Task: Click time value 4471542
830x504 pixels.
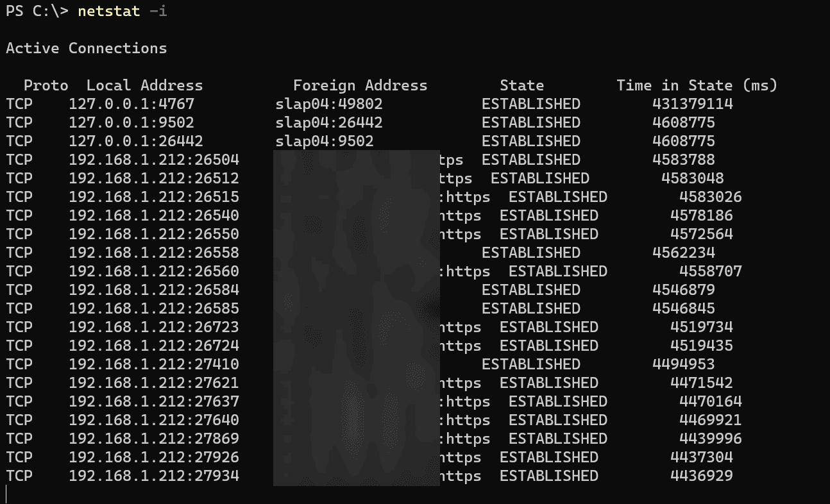Action: tap(702, 383)
